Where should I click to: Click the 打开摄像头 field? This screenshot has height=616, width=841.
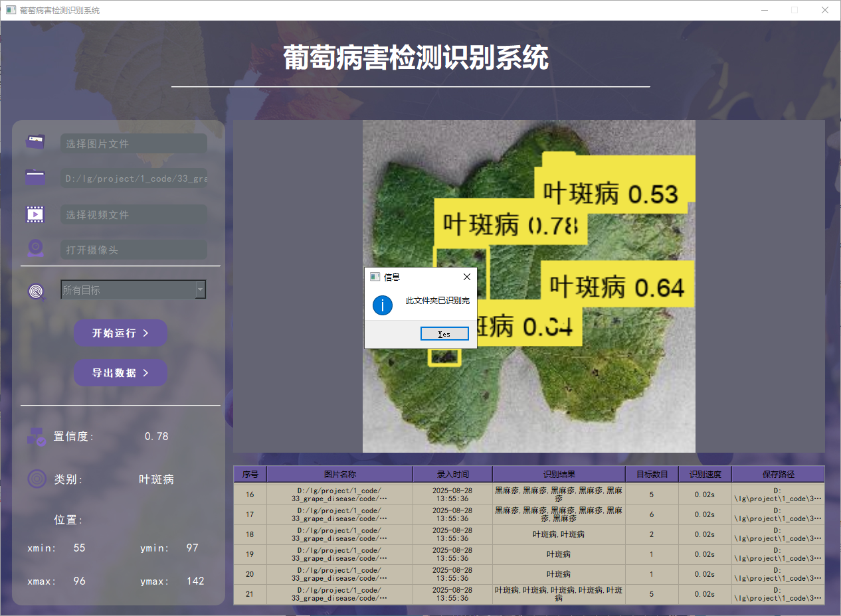click(x=134, y=250)
